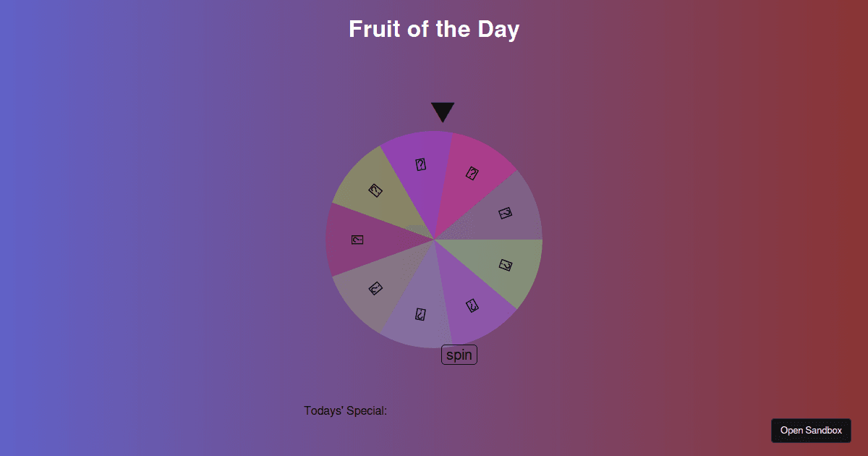Image resolution: width=868 pixels, height=456 pixels.
Task: Click the Todays' Special label
Action: [345, 410]
